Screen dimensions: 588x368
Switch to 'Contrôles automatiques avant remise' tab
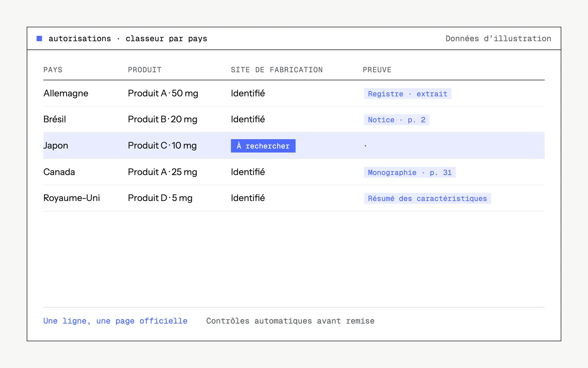[x=290, y=321]
